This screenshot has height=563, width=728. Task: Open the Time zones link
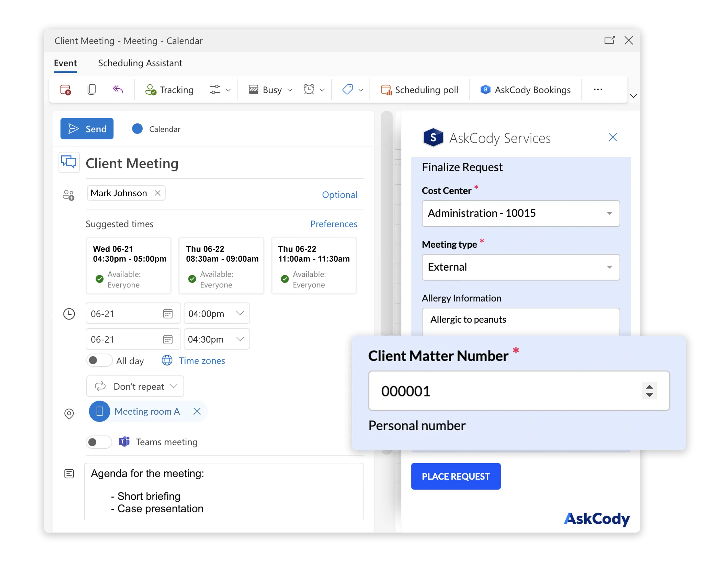[202, 361]
